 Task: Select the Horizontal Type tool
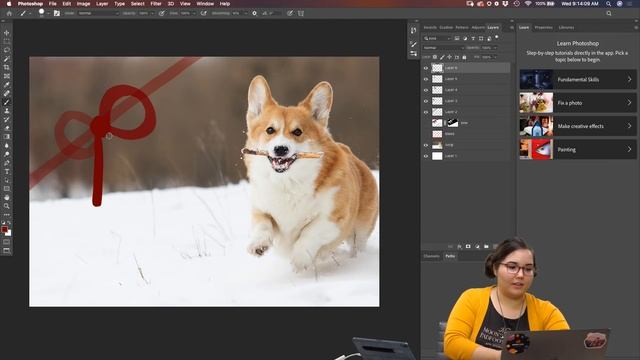pos(7,171)
